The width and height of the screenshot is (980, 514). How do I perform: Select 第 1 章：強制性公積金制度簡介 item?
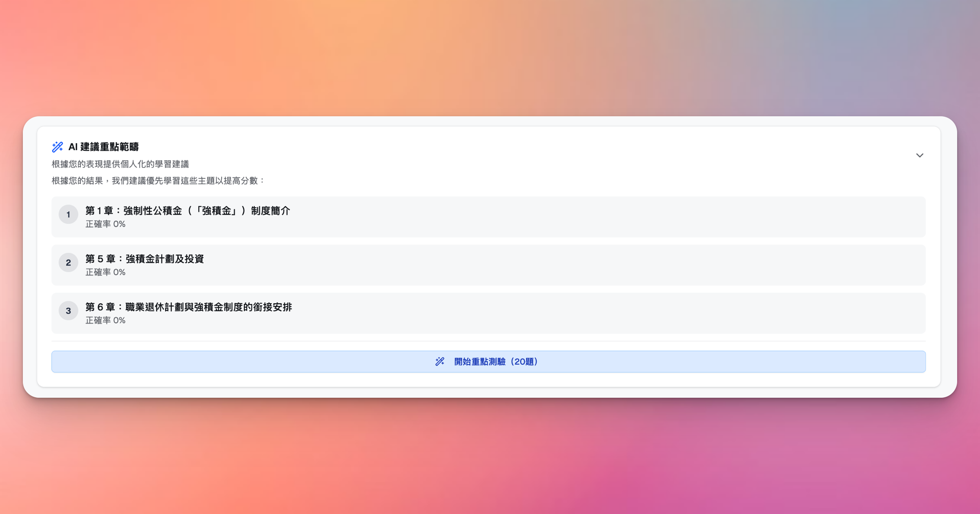click(488, 217)
